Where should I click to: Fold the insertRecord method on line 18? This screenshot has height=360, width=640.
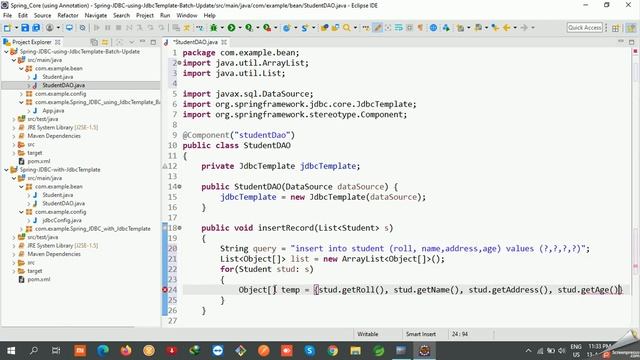coord(179,228)
